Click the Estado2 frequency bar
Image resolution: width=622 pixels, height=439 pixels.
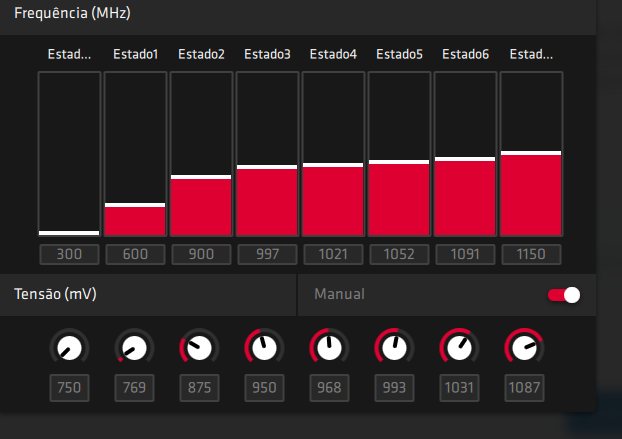(201, 154)
